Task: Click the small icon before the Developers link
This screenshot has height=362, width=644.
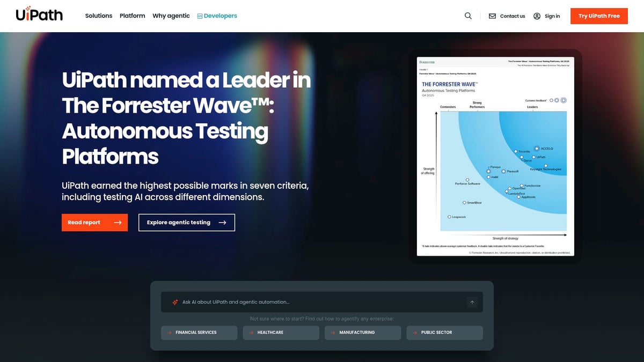Action: pos(199,16)
